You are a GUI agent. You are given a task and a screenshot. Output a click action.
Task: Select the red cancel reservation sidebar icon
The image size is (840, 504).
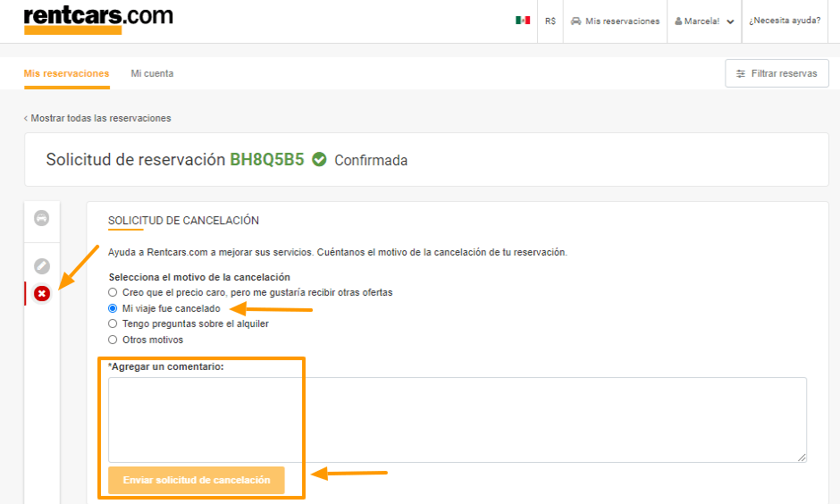tap(41, 293)
